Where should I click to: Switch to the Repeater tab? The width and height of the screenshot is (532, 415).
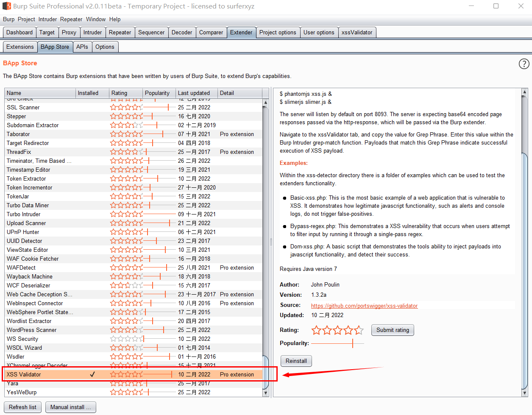[x=120, y=32]
